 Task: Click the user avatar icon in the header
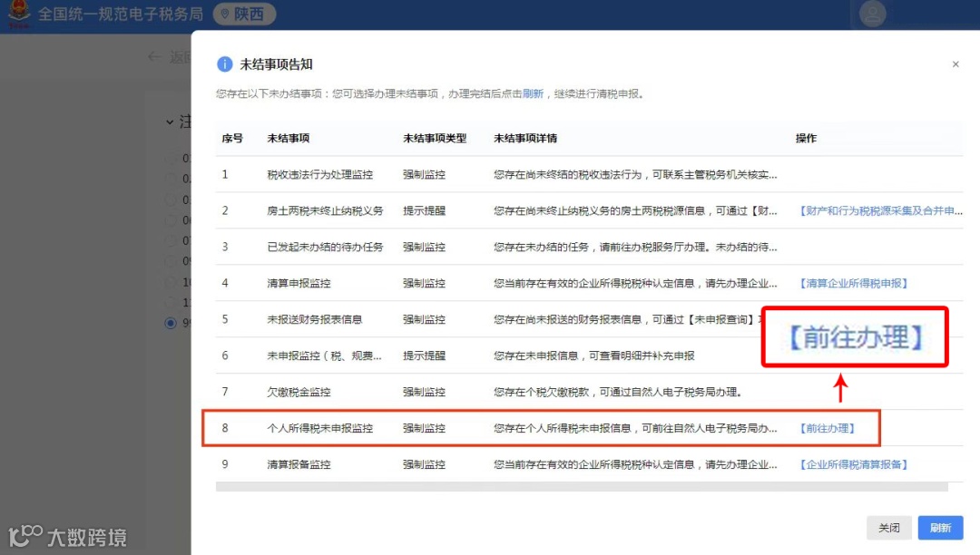click(873, 14)
